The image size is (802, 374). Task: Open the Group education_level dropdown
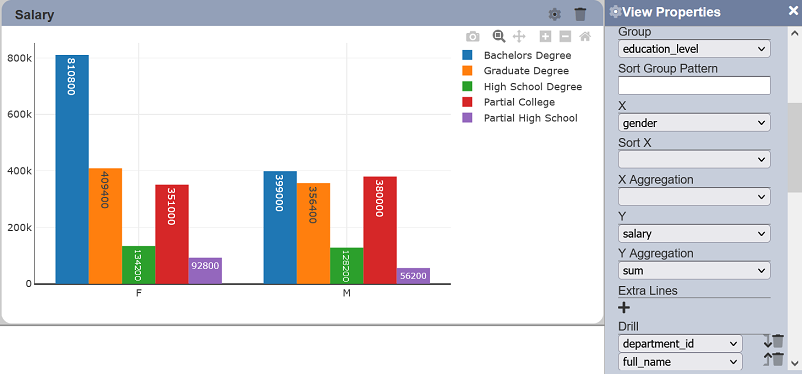point(694,49)
